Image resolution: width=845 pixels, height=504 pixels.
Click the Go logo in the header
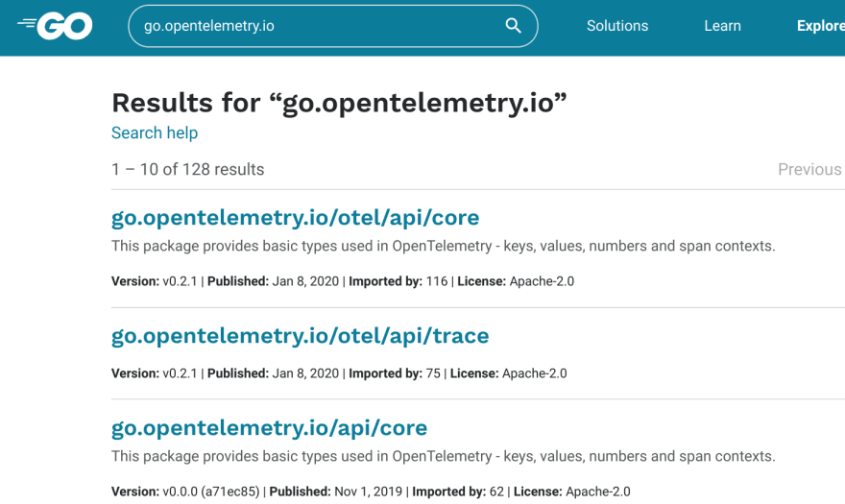pos(55,26)
